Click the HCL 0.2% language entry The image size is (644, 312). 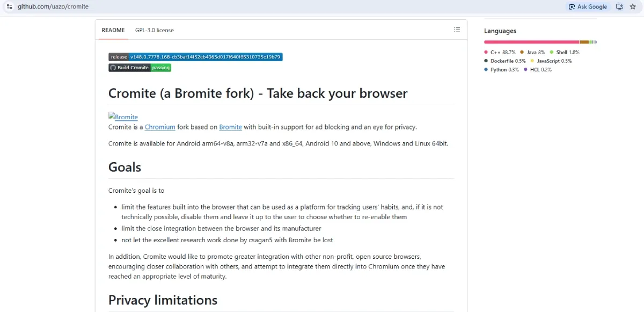point(538,69)
